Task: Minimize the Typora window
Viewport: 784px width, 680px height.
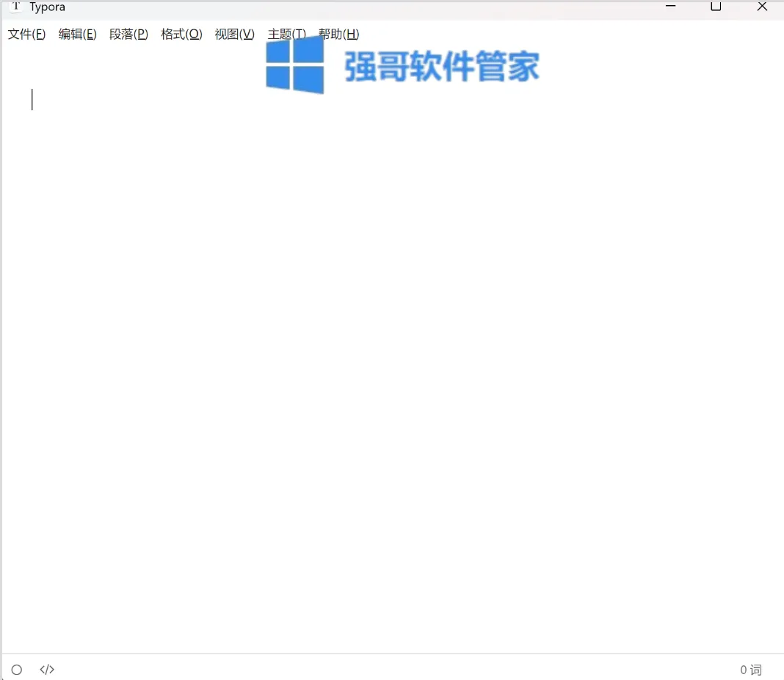Action: click(x=670, y=6)
